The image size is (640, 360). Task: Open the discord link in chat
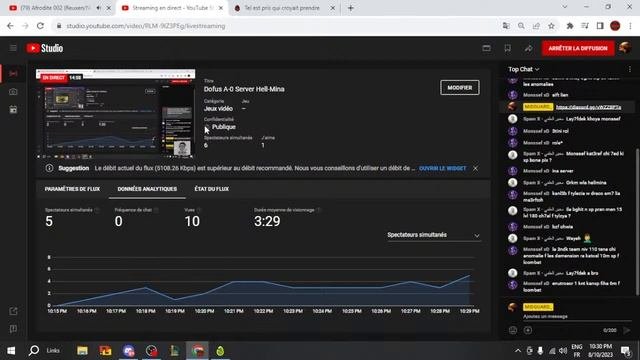(588, 107)
